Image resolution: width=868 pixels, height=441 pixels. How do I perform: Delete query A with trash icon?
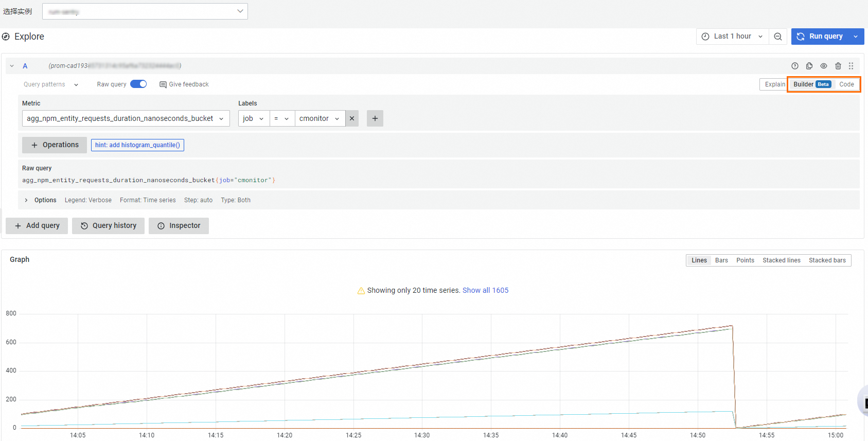pos(838,66)
